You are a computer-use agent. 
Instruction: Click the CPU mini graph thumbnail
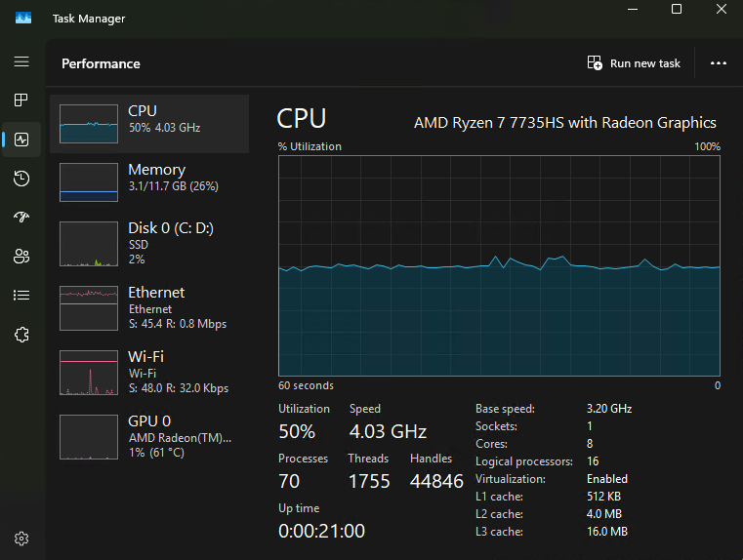(89, 124)
